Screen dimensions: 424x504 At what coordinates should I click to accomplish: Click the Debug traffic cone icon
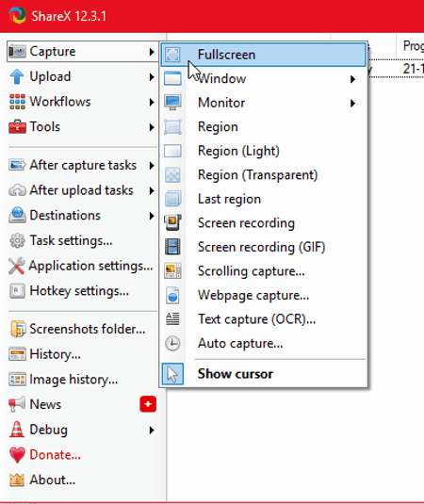[17, 430]
